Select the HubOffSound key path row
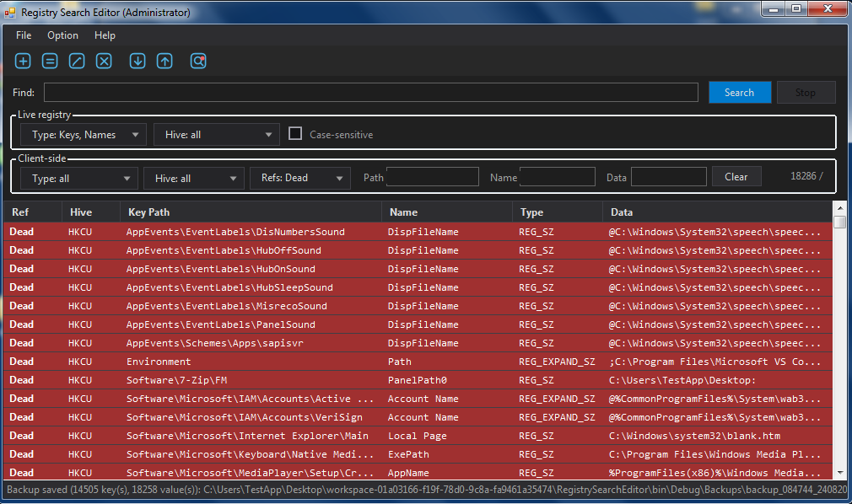 (x=418, y=250)
